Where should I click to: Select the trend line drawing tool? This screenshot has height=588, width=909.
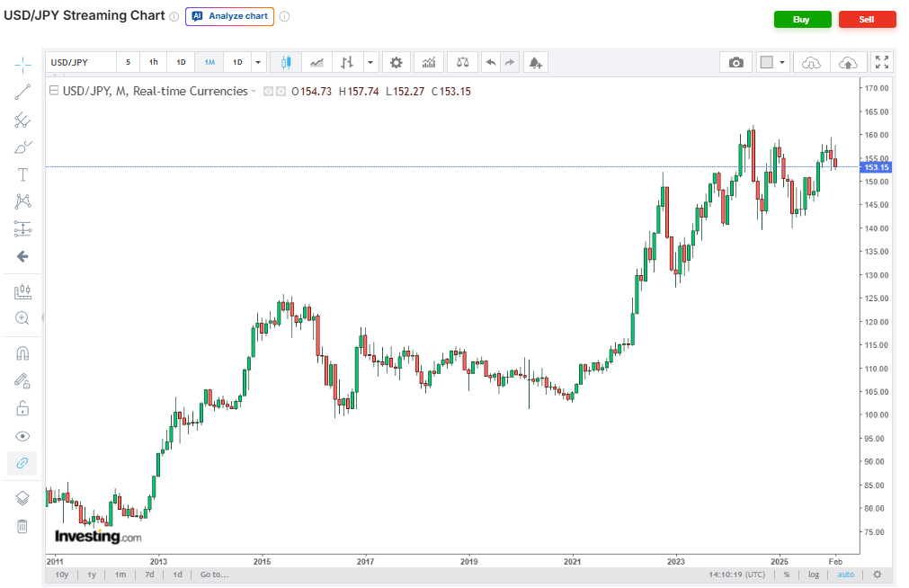(22, 91)
